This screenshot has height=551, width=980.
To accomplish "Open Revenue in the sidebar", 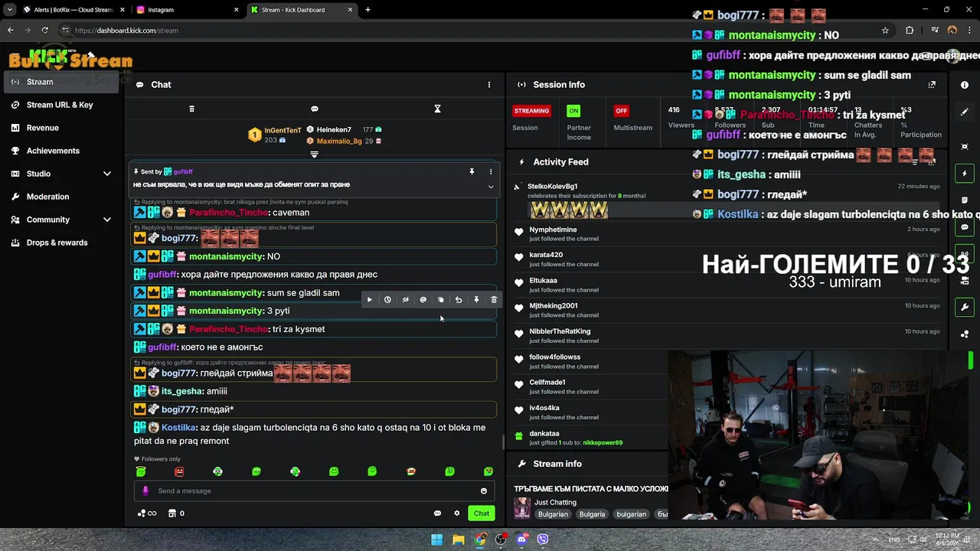I will pos(63,128).
